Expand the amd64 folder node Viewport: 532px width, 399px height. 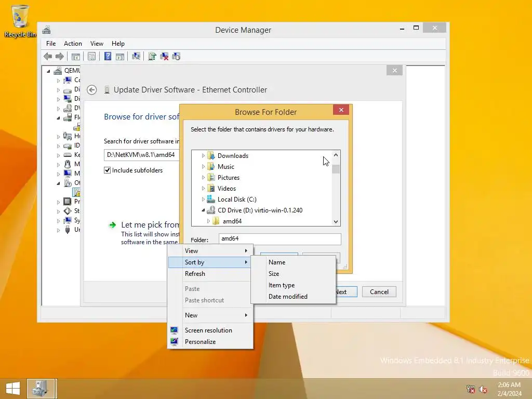208,221
